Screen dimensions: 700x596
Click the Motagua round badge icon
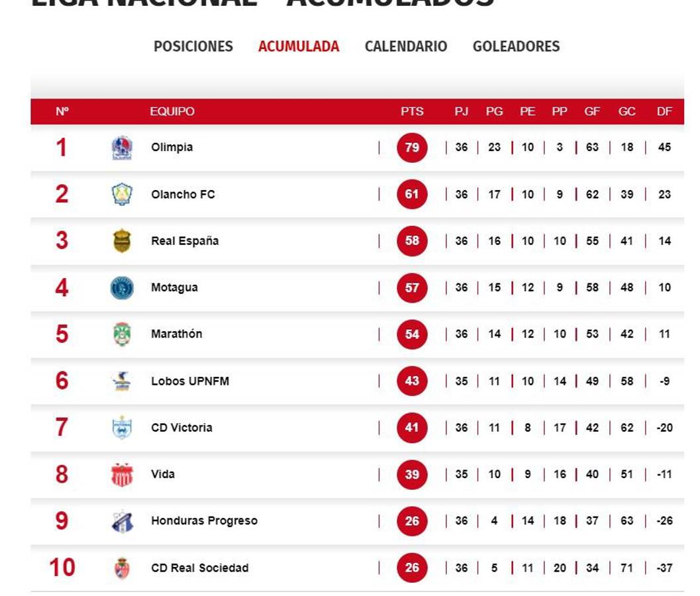(x=122, y=288)
